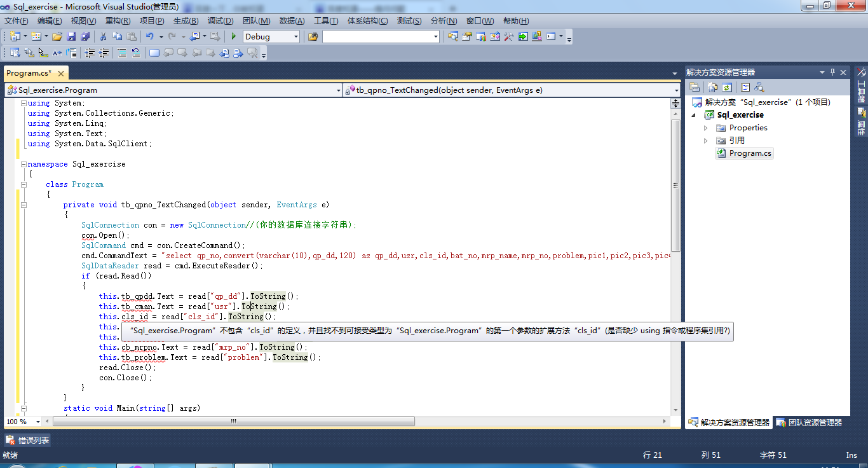Screen dimensions: 868x468
Task: Collapse the class Program code region
Action: point(24,184)
